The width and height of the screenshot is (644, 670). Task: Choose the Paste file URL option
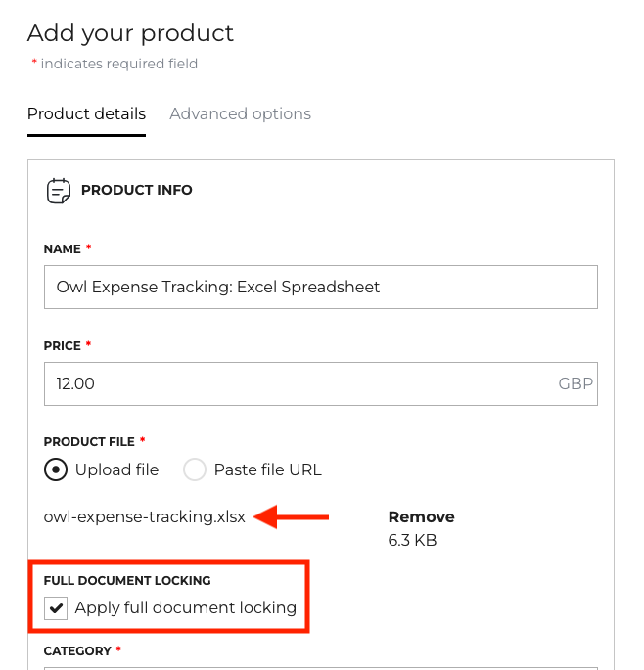195,469
